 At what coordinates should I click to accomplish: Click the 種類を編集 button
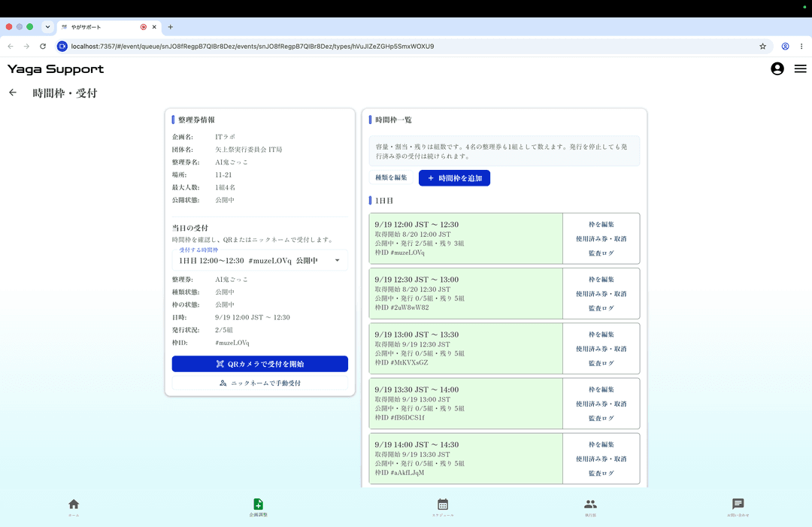(x=391, y=177)
